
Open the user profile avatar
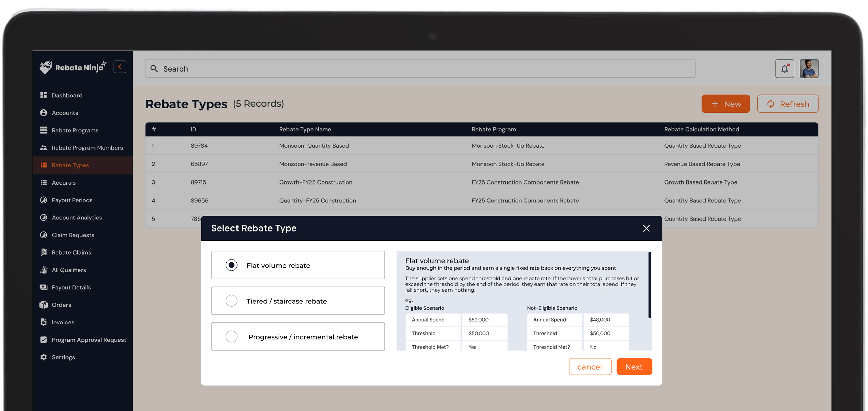[x=809, y=69]
